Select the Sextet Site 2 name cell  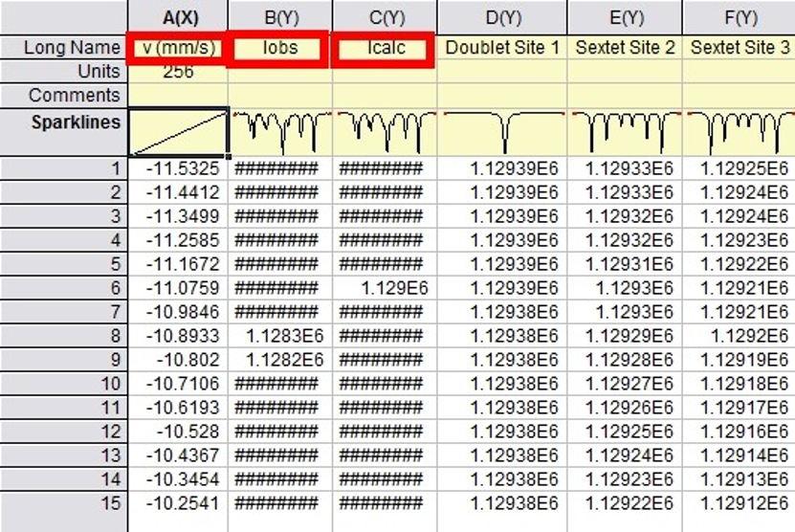[x=625, y=48]
